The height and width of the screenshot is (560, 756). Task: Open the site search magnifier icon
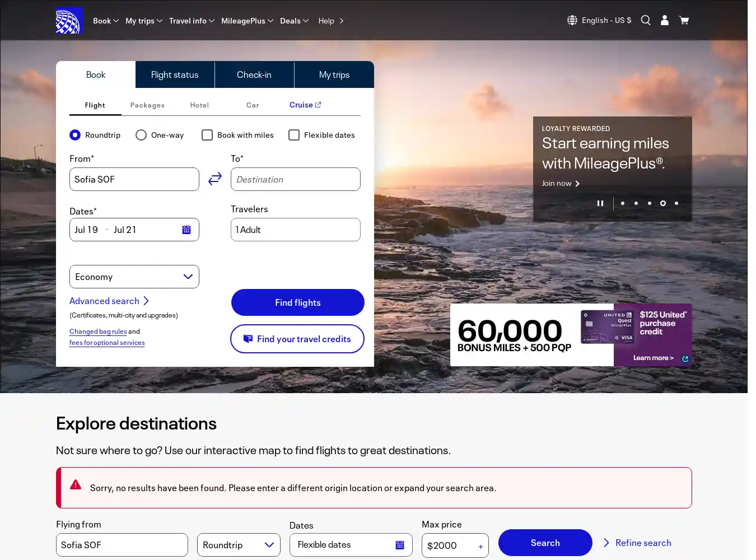[646, 20]
